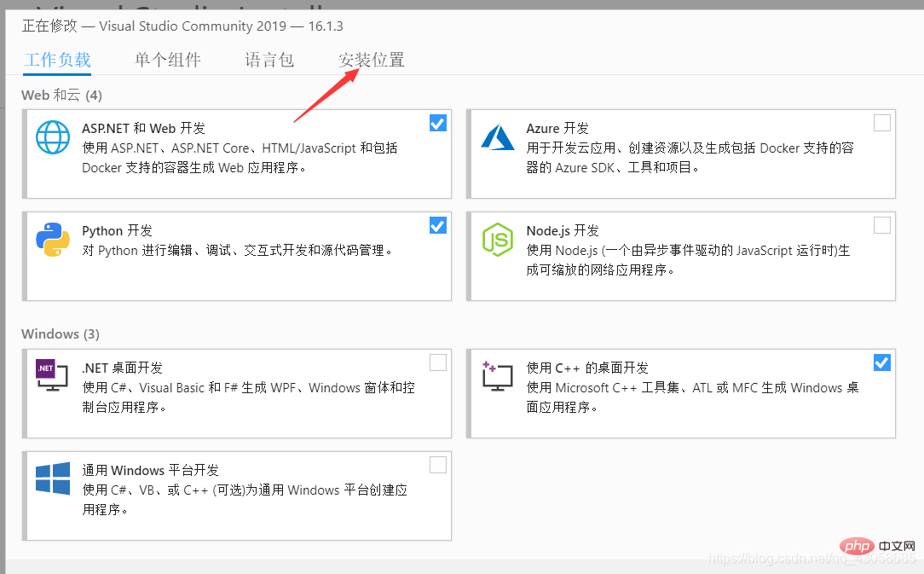Click the ASP.NET globe icon
Screen dimensions: 924x574
point(52,137)
